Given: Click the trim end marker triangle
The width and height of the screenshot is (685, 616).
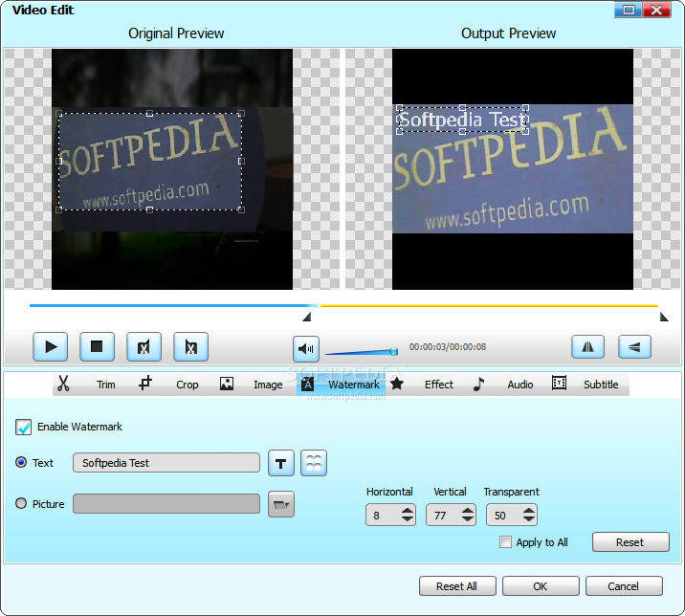Looking at the screenshot, I should (x=664, y=317).
